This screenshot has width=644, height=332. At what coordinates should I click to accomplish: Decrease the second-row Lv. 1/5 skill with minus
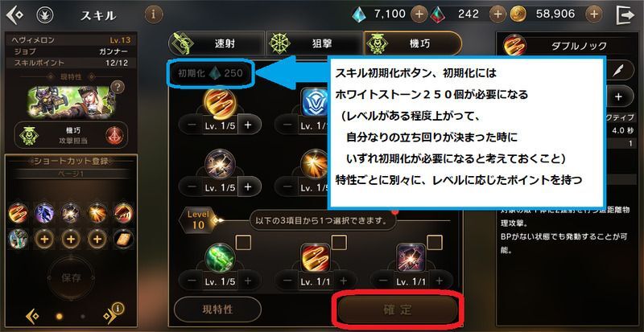[x=192, y=186]
